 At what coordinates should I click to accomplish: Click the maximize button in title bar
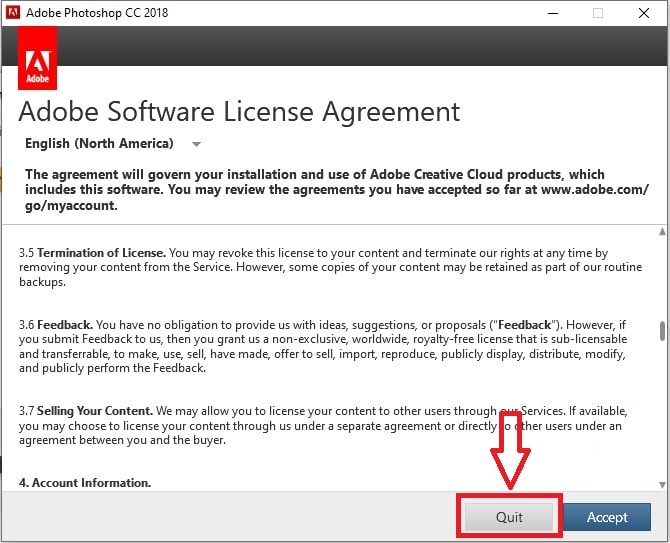click(598, 13)
